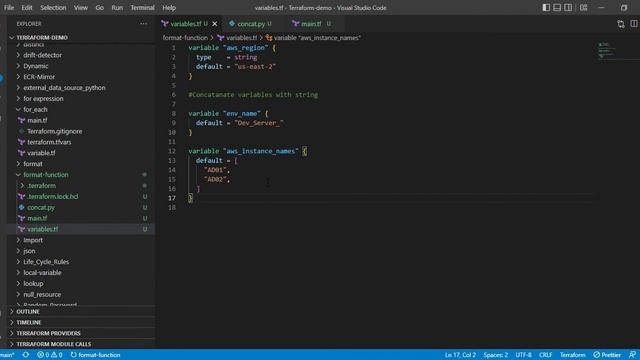Change end of line sequence CRLF
The width and height of the screenshot is (640, 360).
pyautogui.click(x=545, y=355)
